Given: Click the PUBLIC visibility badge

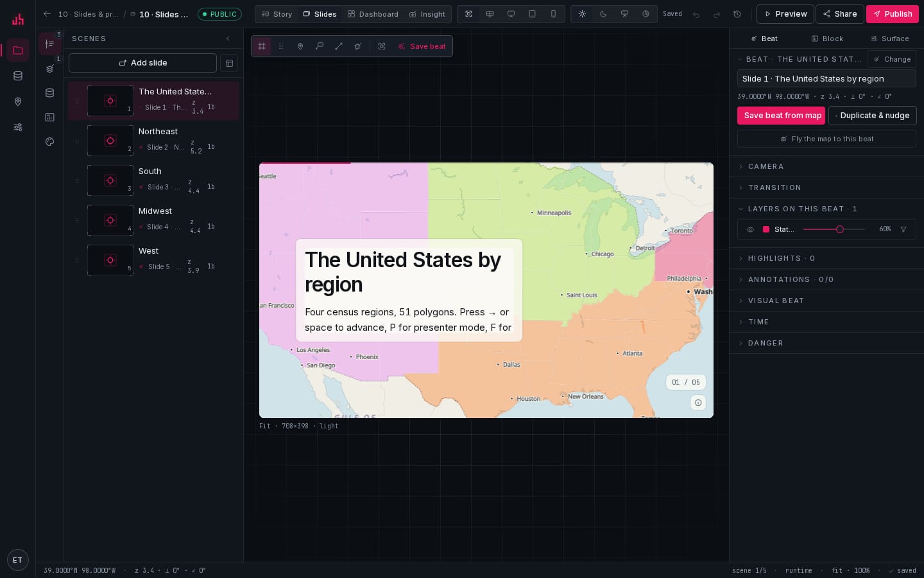Looking at the screenshot, I should click(219, 14).
